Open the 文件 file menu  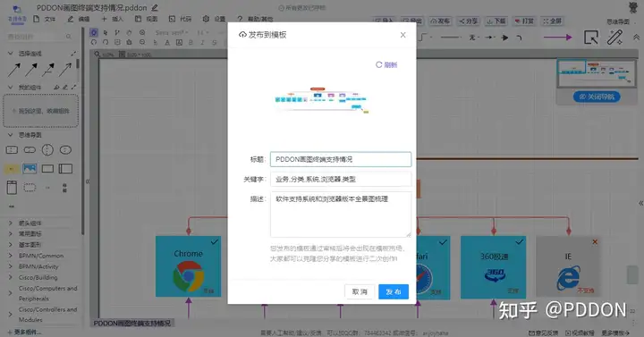pyautogui.click(x=45, y=19)
